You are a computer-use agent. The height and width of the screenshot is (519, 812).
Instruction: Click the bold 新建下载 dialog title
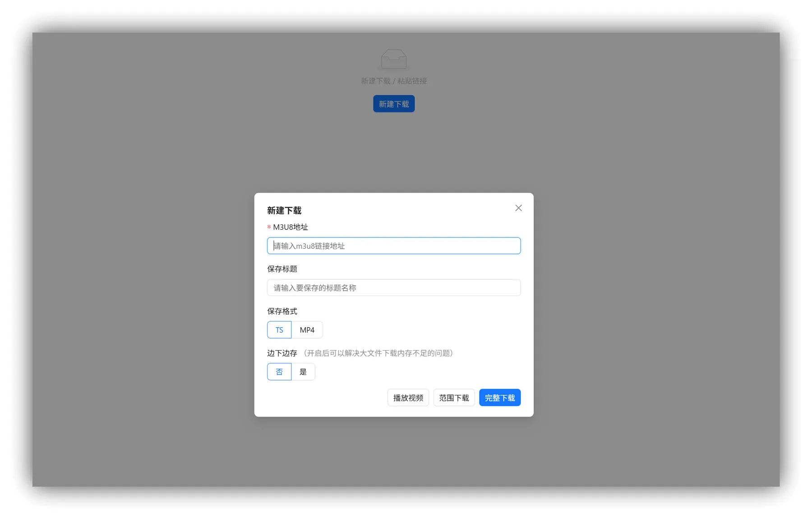(284, 211)
